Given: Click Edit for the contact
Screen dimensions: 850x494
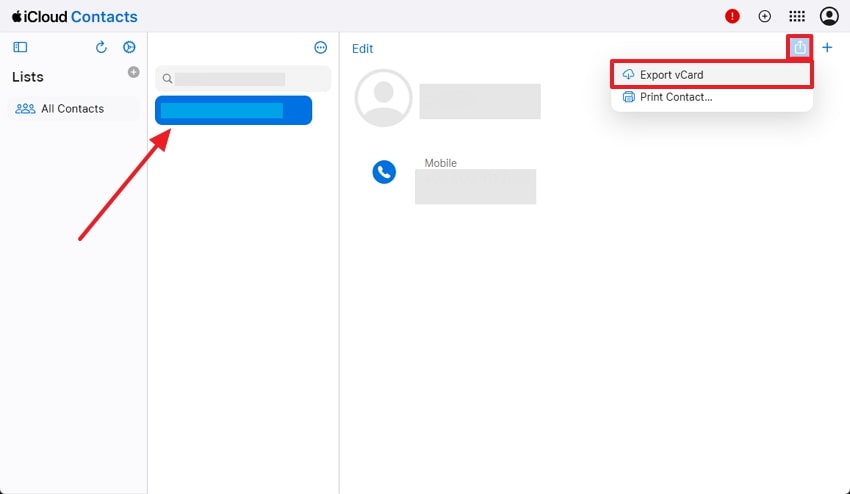Looking at the screenshot, I should (362, 49).
